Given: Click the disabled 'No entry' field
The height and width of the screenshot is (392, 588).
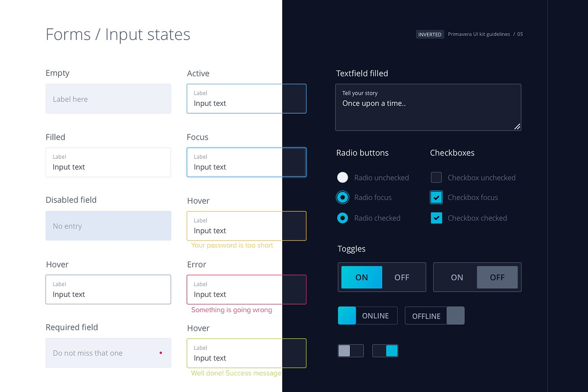Looking at the screenshot, I should [108, 226].
